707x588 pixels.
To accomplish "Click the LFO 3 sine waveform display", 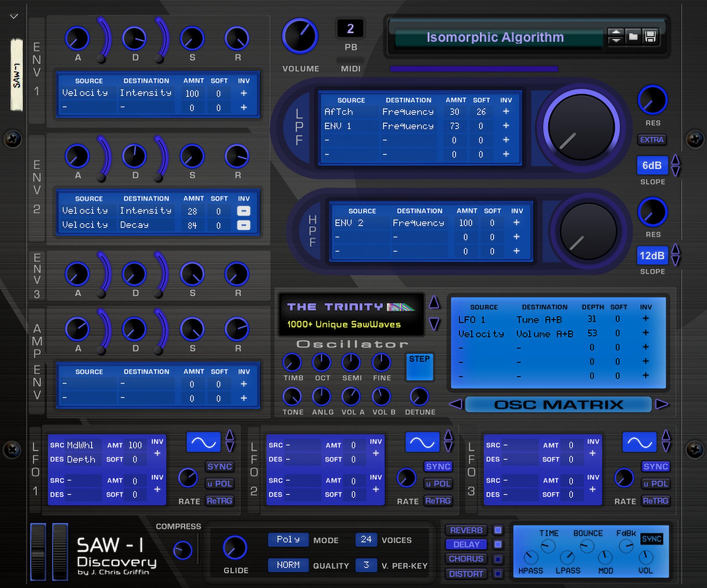I will pyautogui.click(x=639, y=442).
